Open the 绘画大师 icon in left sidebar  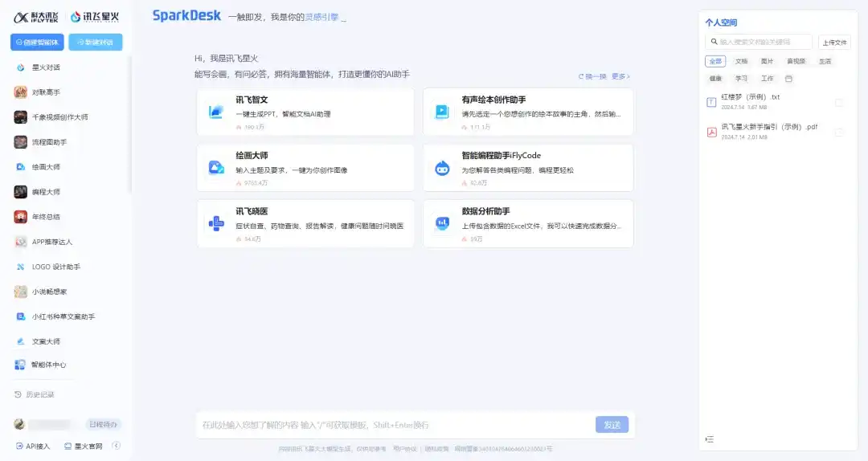coord(20,167)
